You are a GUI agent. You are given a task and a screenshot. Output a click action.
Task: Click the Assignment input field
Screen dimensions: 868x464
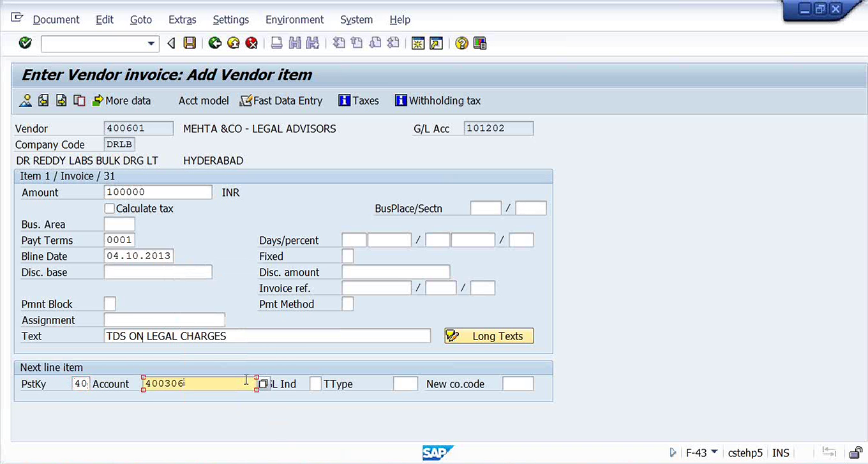(164, 320)
